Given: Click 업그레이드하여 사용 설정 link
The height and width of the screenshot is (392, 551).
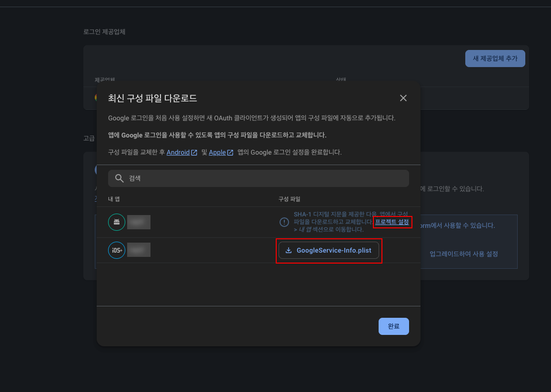Looking at the screenshot, I should (x=464, y=254).
